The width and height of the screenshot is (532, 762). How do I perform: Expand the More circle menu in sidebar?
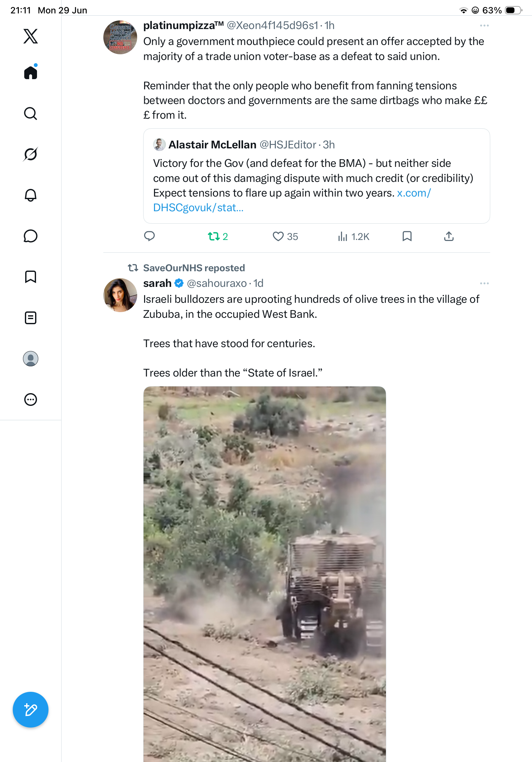pos(31,400)
